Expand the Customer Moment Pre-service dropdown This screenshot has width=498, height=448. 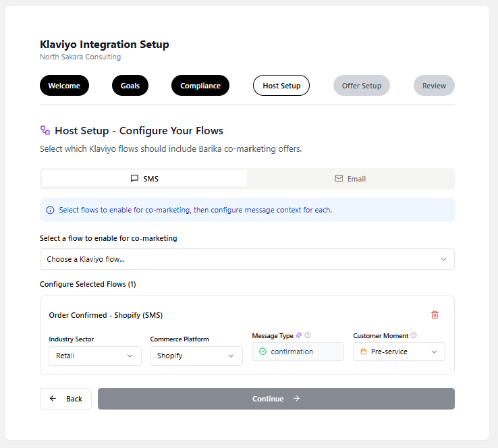[399, 352]
